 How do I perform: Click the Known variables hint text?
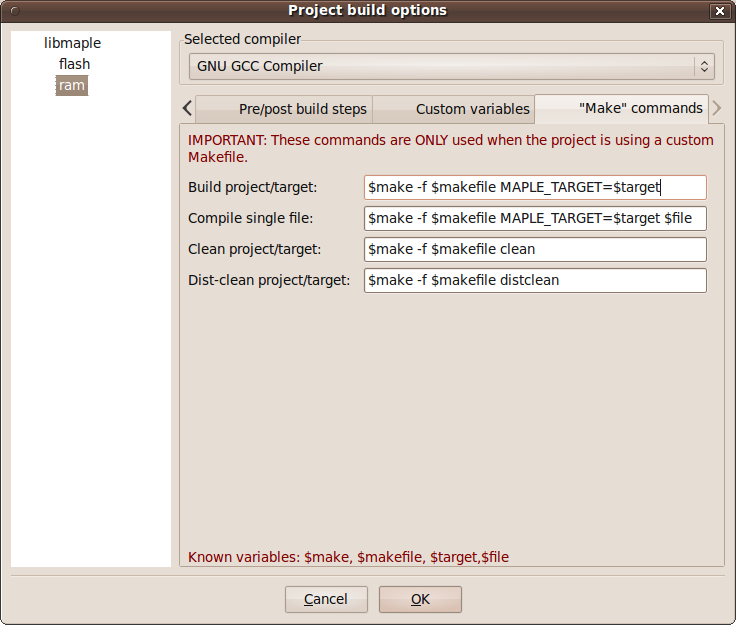348,557
